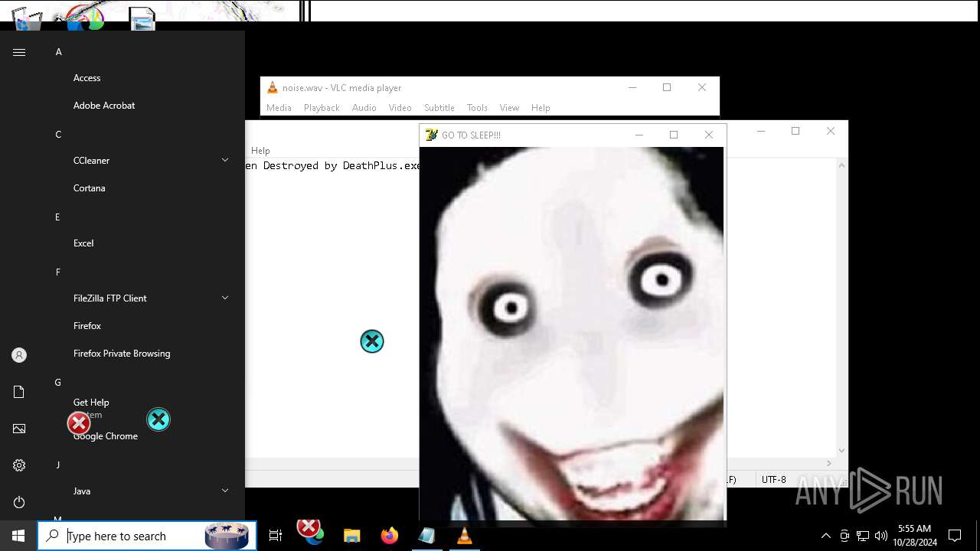Expand the Java folder in Start menu

click(225, 491)
